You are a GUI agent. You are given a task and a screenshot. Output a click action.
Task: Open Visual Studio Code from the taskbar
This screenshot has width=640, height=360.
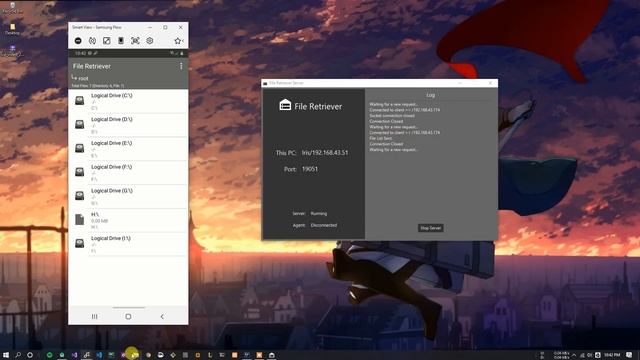99,355
